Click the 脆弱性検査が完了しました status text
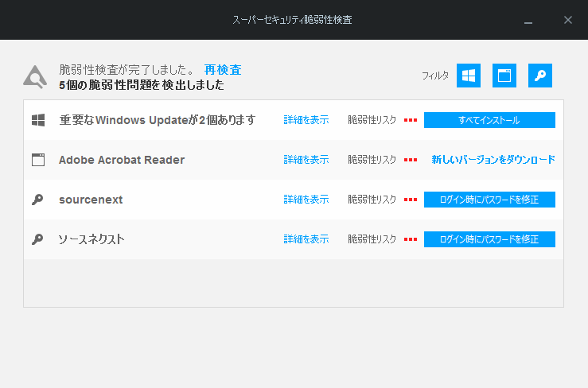 127,70
